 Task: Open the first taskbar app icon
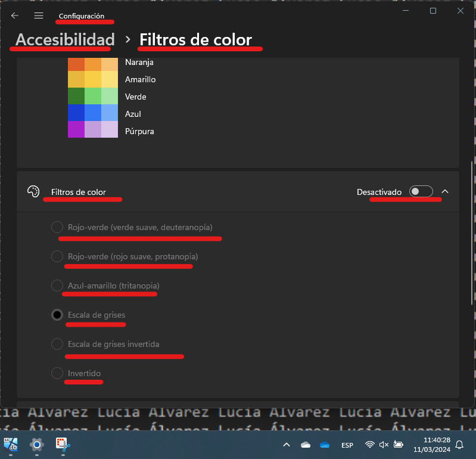click(x=11, y=445)
